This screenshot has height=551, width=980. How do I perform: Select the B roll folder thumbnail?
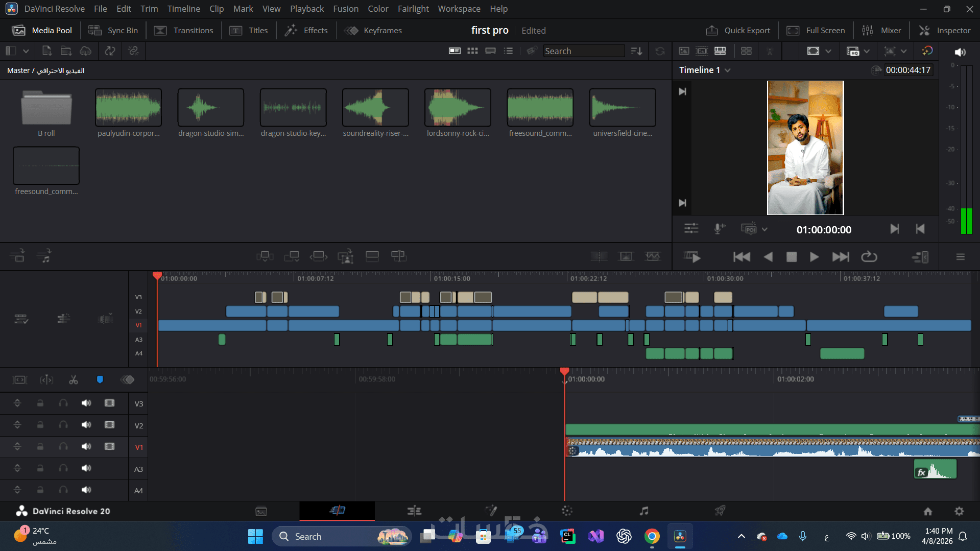pyautogui.click(x=46, y=108)
